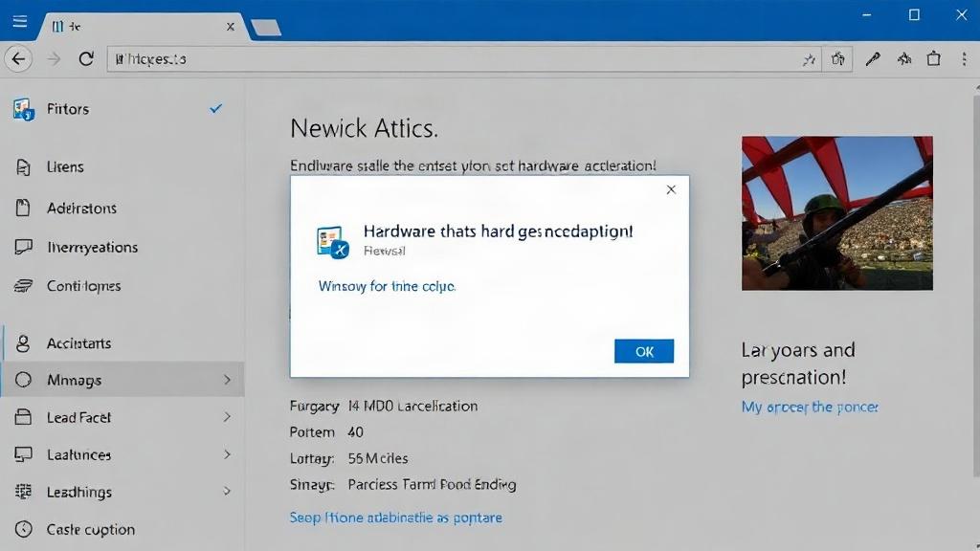Image resolution: width=980 pixels, height=551 pixels.
Task: Close the dialog with X
Action: (x=671, y=189)
